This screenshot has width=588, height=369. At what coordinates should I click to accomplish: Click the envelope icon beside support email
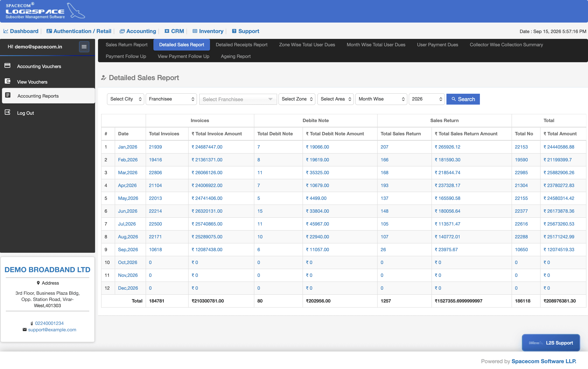25,330
